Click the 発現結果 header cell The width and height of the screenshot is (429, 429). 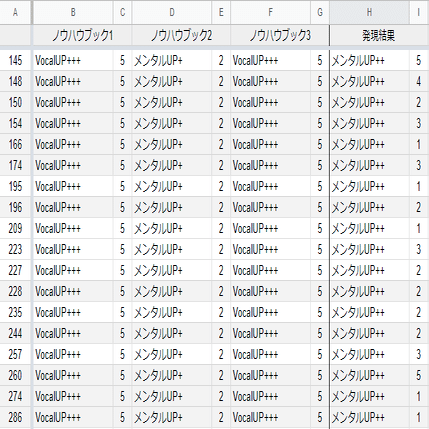tap(379, 35)
